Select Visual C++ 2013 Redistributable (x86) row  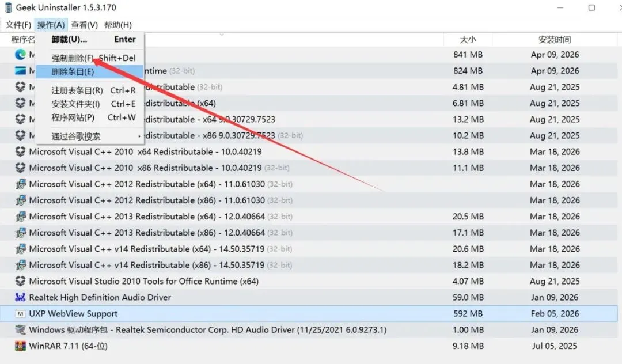[309, 233]
